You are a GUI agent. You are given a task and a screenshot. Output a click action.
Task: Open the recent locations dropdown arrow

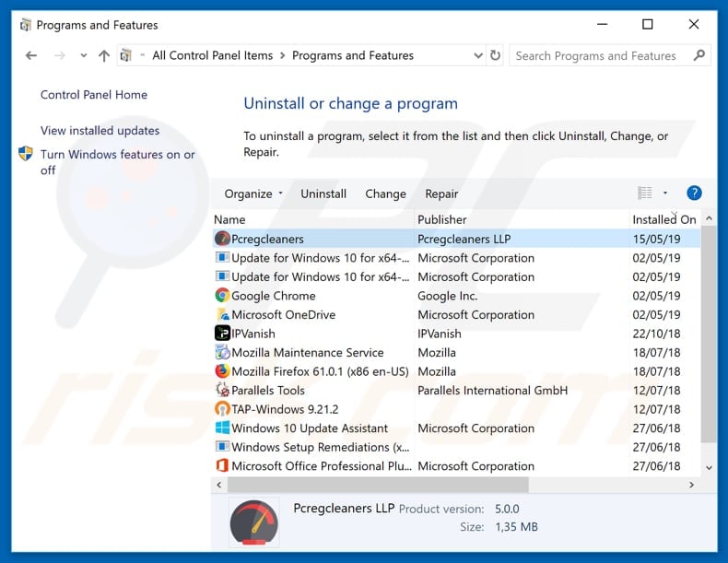coord(84,55)
